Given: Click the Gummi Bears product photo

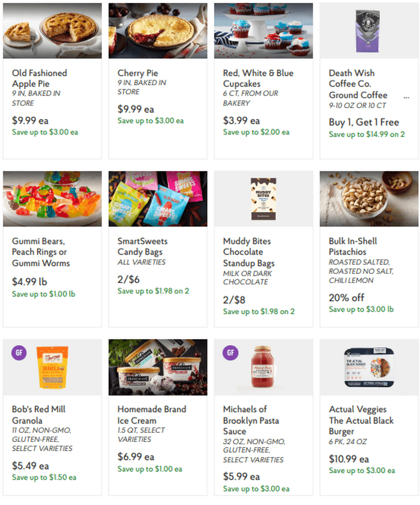Looking at the screenshot, I should [52, 199].
